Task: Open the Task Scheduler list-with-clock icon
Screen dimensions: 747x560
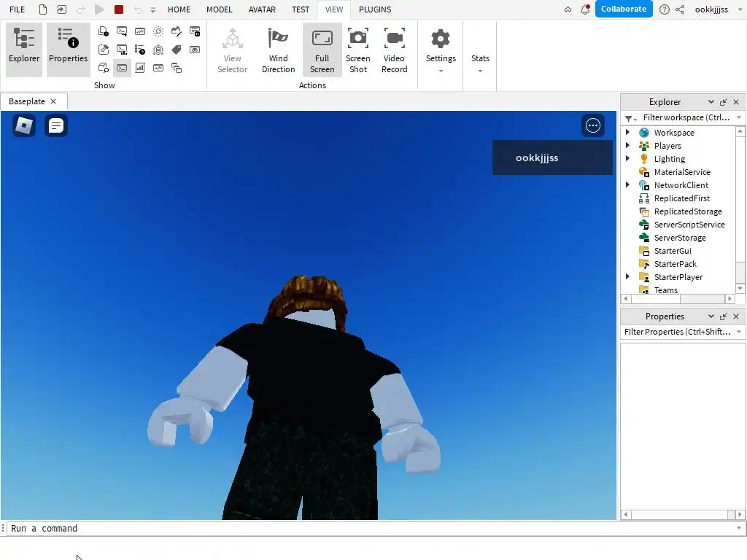Action: point(140,50)
